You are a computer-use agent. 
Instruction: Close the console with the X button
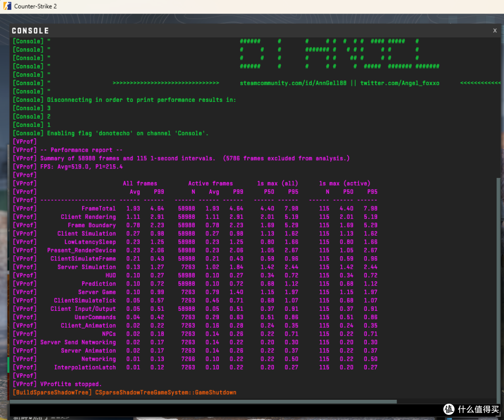(495, 30)
